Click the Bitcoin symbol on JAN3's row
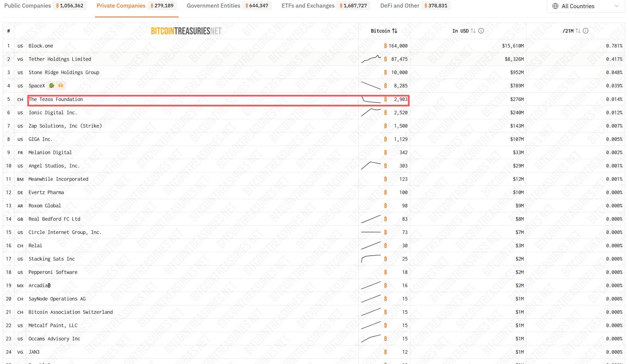Image resolution: width=629 pixels, height=364 pixels. 385,352
